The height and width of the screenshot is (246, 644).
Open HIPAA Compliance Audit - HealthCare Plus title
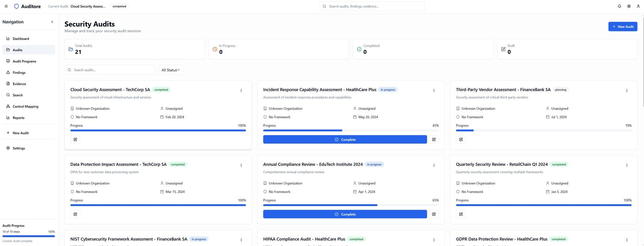tap(304, 239)
